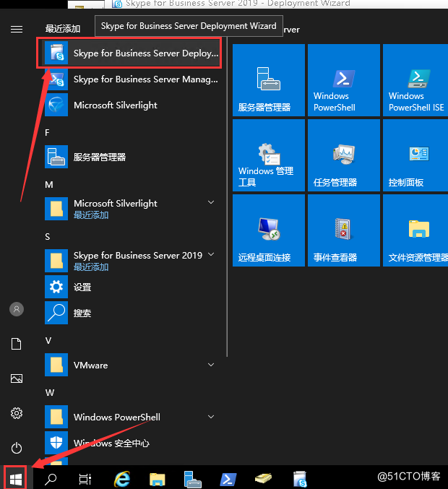The height and width of the screenshot is (489, 448).
Task: Open the 文件资源管理器 tile
Action: [415, 230]
